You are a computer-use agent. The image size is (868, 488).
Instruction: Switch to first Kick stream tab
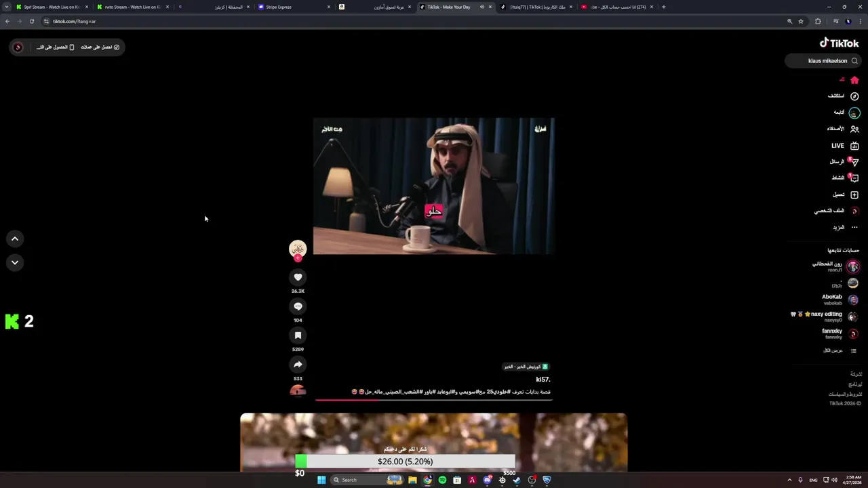[x=51, y=7]
